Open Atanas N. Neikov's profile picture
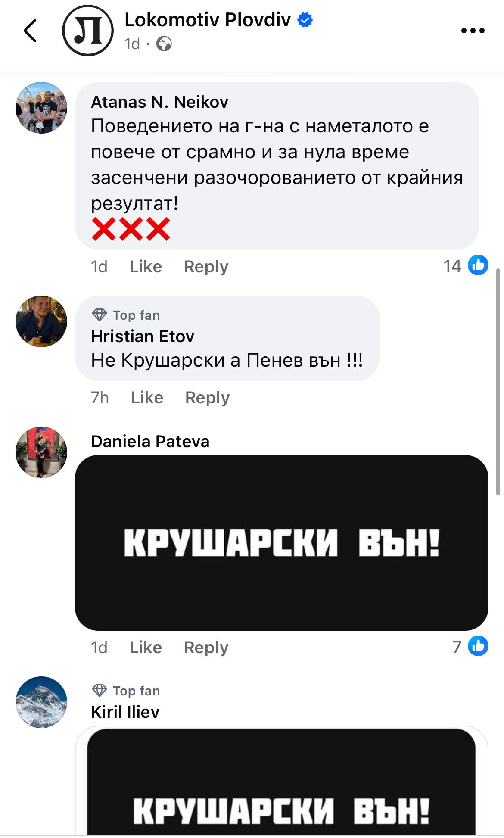This screenshot has width=504, height=838. [x=41, y=108]
